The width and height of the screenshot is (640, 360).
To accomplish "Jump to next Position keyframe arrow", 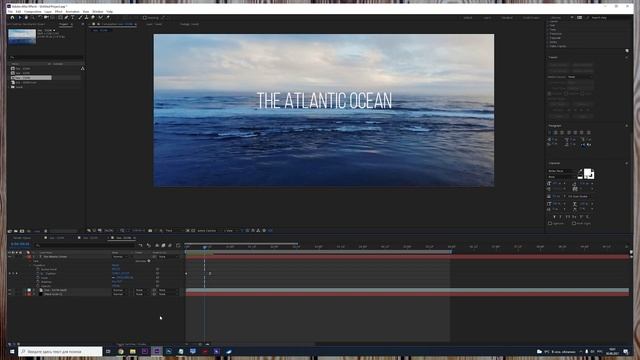I will (17, 273).
